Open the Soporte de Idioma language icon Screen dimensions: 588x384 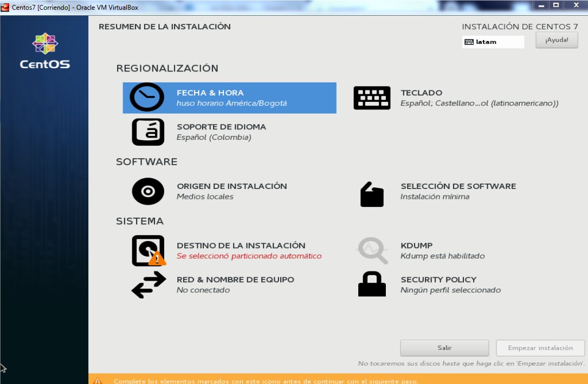click(148, 132)
